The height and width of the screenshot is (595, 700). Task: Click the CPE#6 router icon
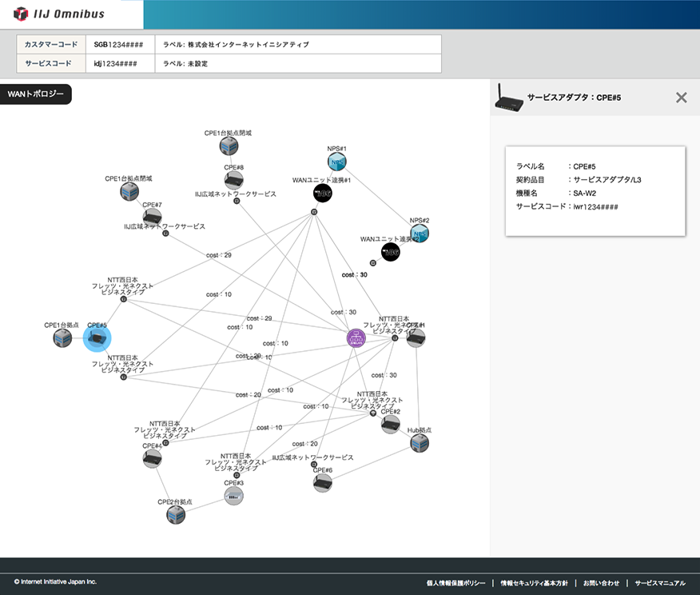coord(322,482)
